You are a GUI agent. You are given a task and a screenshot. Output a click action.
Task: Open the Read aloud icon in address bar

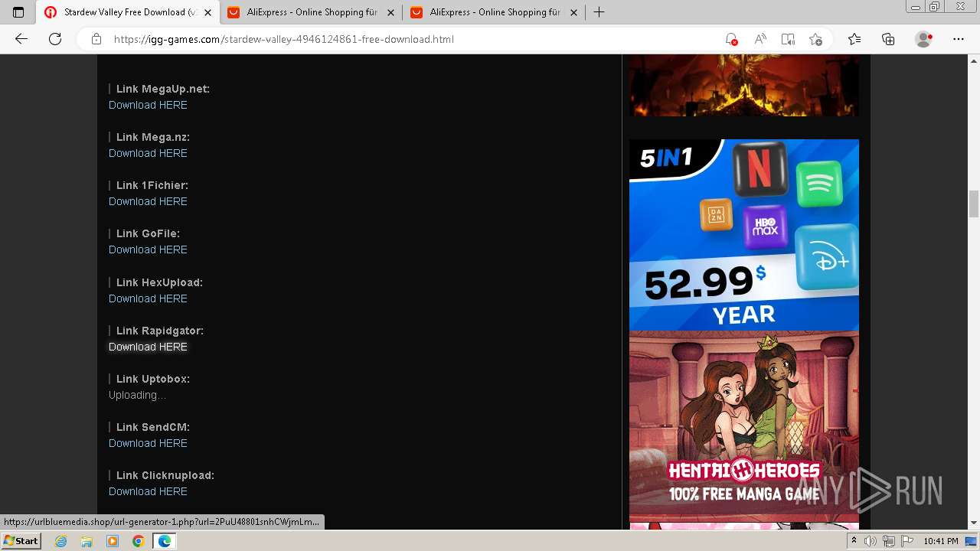coord(760,39)
